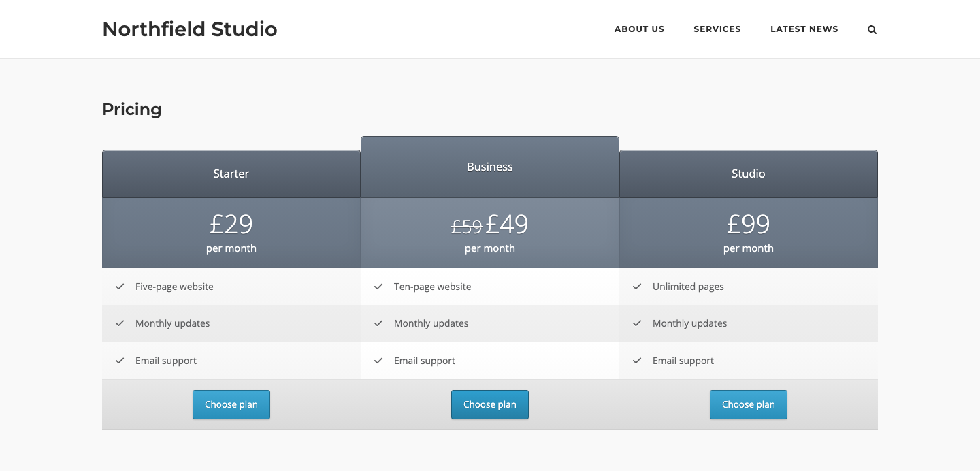
Task: Go to Northfield Studio home link
Action: [x=190, y=29]
